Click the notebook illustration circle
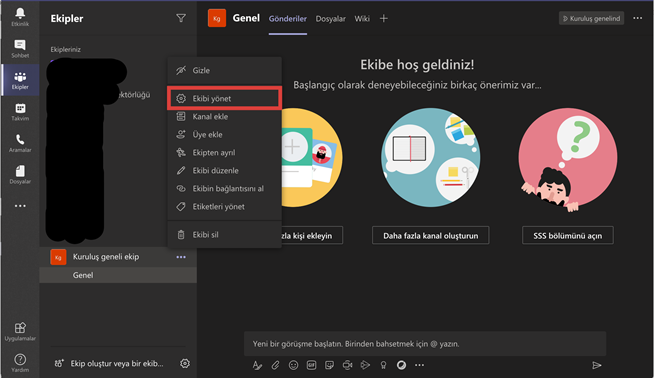Image resolution: width=654 pixels, height=378 pixels. (x=430, y=158)
